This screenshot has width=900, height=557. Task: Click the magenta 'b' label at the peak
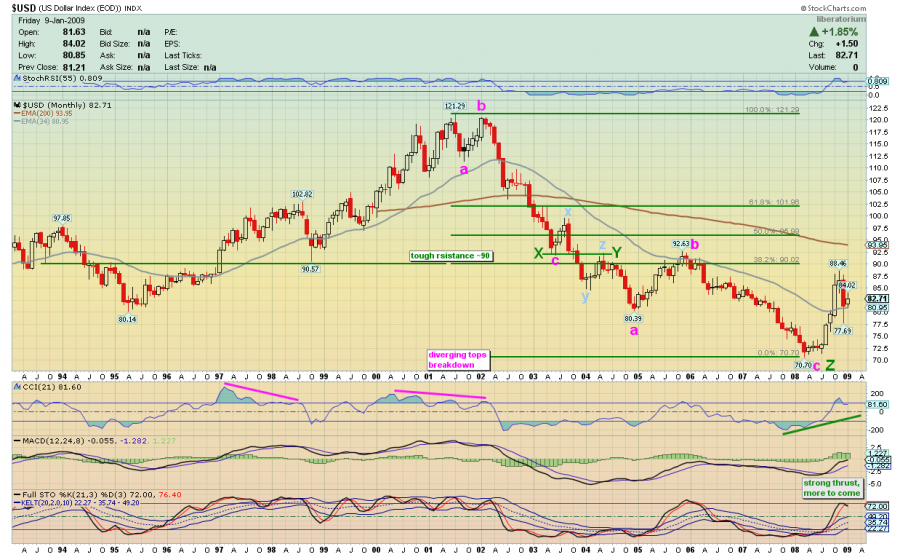pyautogui.click(x=482, y=106)
